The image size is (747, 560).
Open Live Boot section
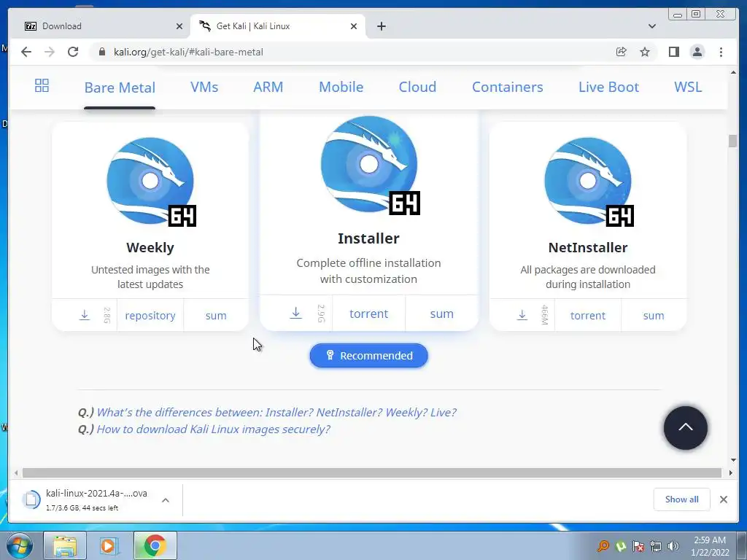[608, 87]
